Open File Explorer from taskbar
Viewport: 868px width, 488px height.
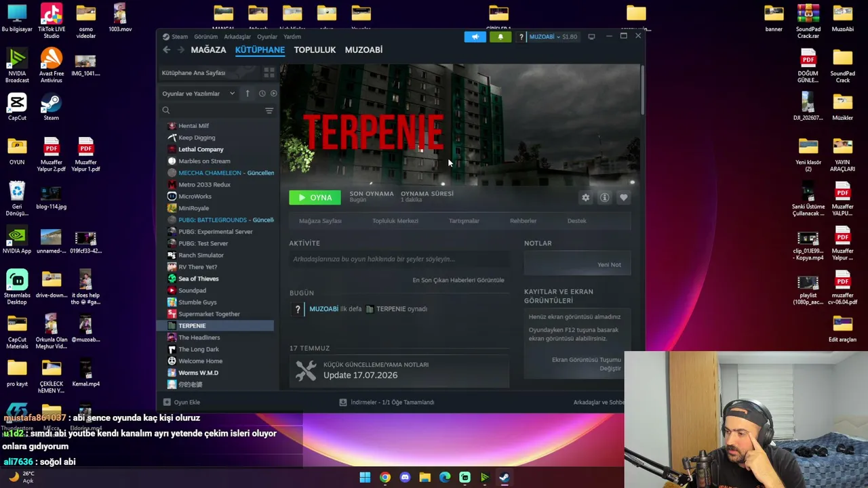(x=425, y=477)
